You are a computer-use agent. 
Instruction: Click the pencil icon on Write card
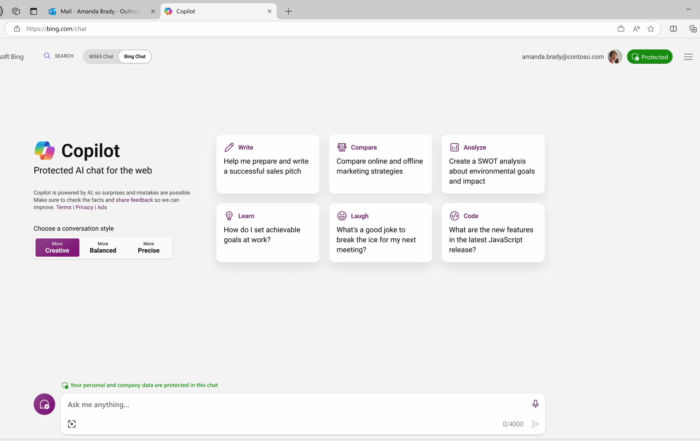229,147
